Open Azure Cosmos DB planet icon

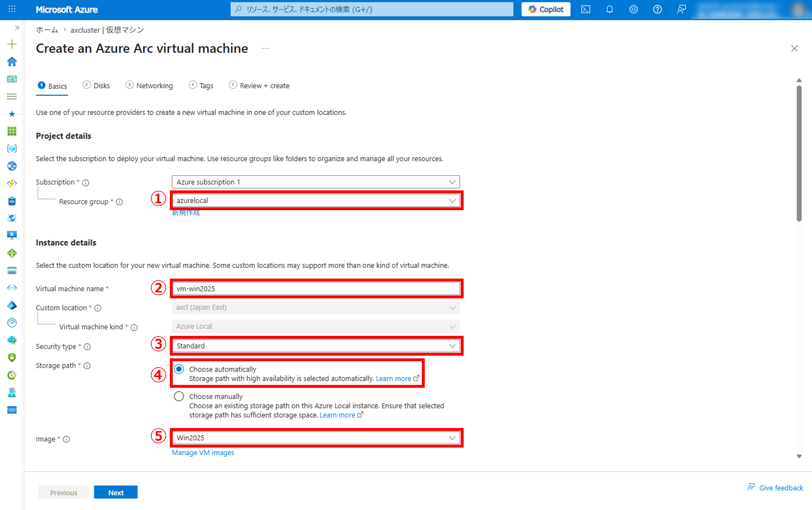(12, 218)
